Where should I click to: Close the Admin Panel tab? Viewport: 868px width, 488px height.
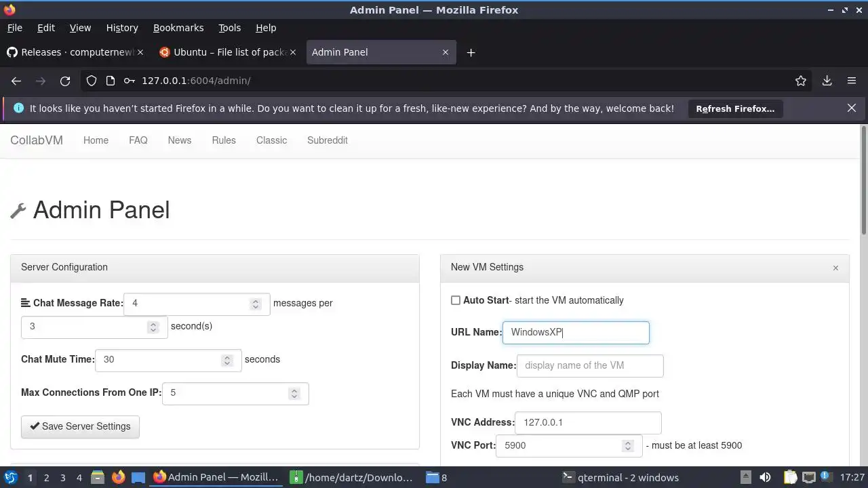click(446, 52)
